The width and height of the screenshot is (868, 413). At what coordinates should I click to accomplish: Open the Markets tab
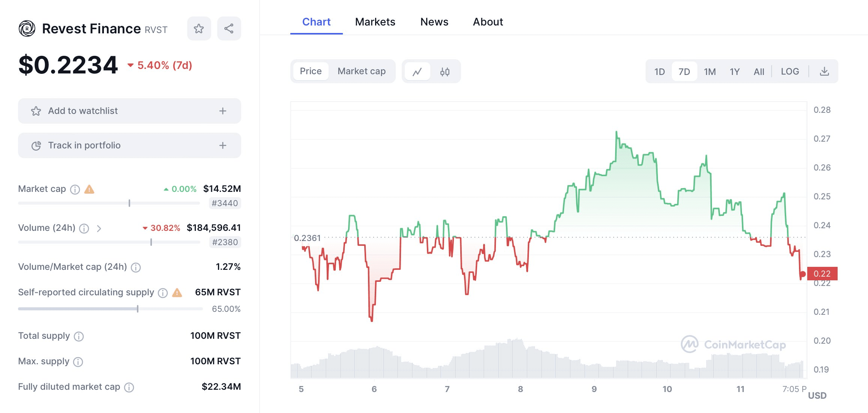click(375, 22)
